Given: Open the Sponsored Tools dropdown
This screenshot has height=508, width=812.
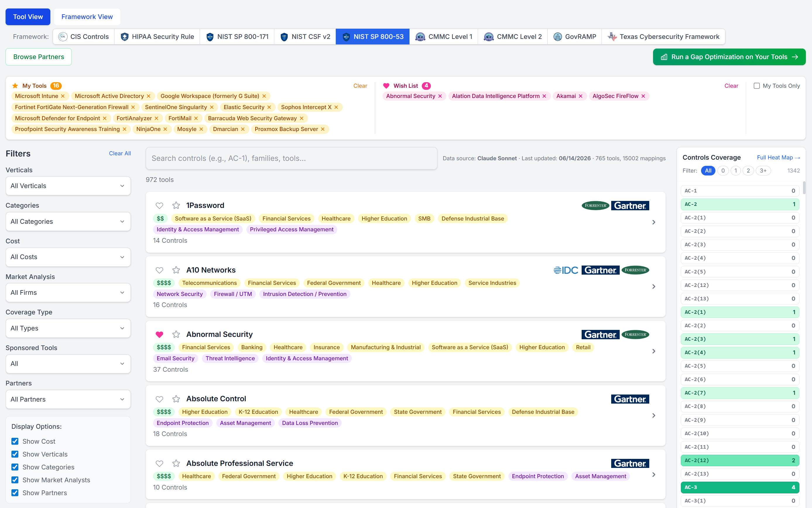Looking at the screenshot, I should click(68, 364).
